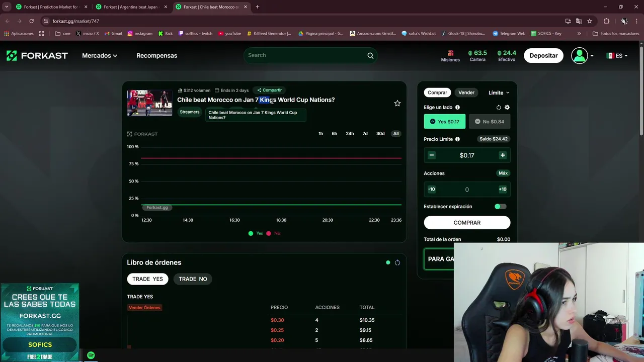
Task: Switch to the Forkast Prediction Market tab
Action: pyautogui.click(x=50, y=7)
